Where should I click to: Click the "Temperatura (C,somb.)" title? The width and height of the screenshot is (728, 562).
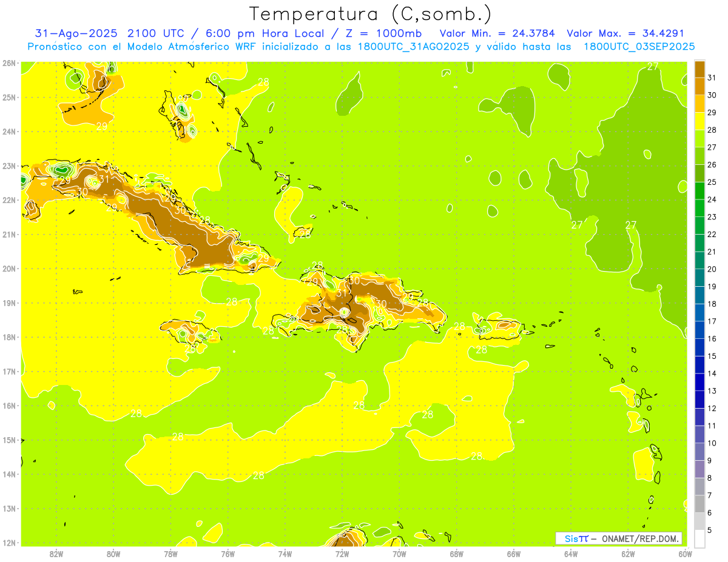tap(371, 15)
